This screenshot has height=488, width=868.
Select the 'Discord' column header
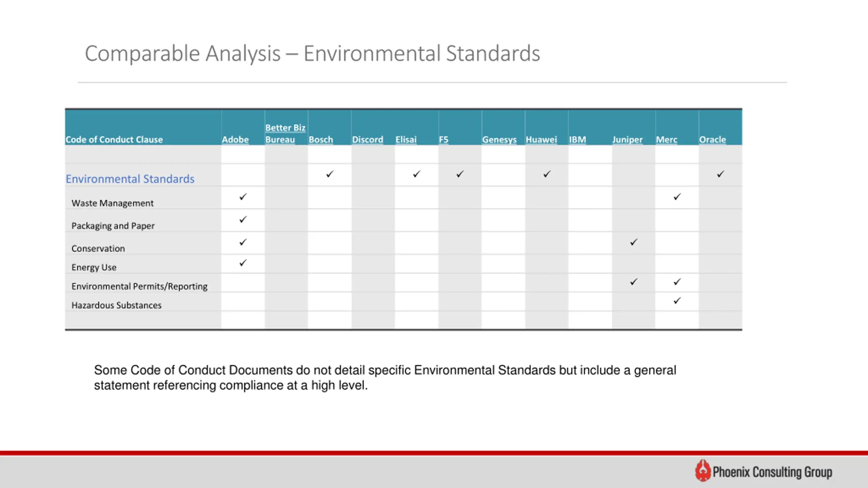point(368,140)
